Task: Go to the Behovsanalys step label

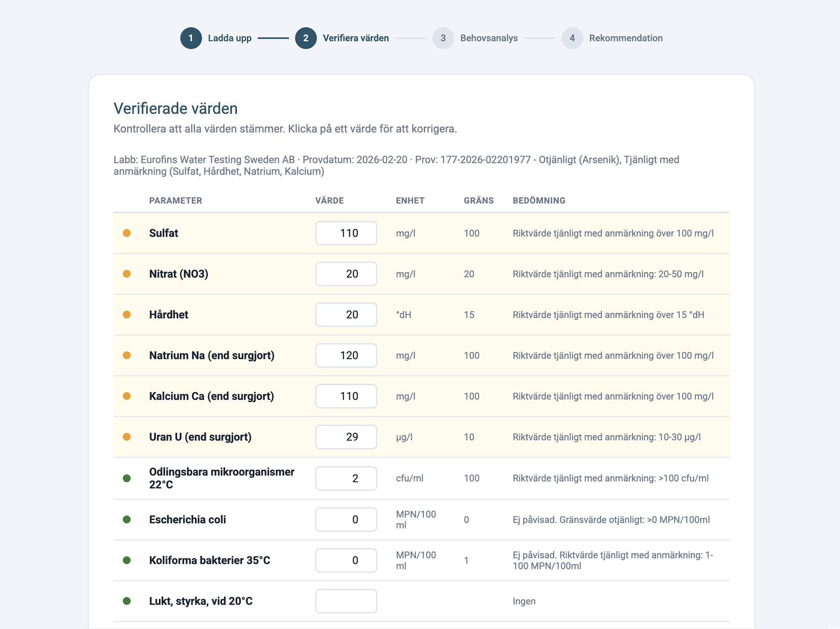Action: point(489,38)
